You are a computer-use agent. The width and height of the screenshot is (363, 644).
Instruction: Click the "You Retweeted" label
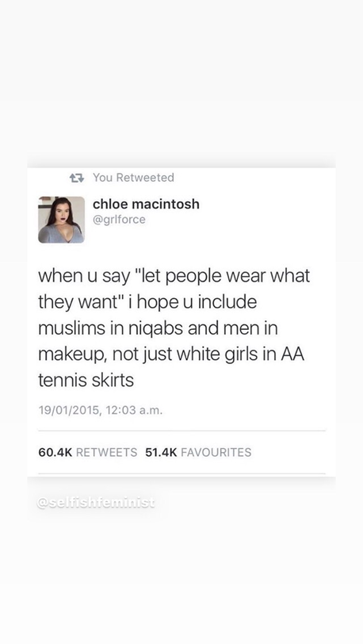click(133, 178)
